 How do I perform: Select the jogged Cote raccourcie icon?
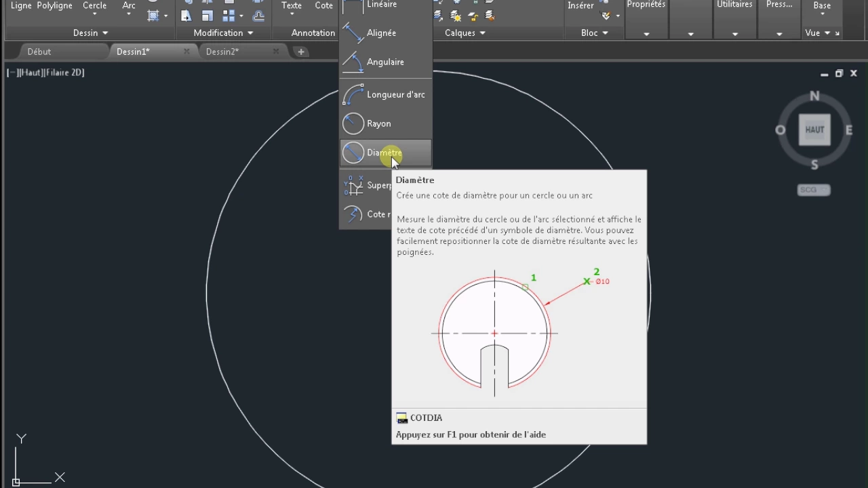(353, 214)
